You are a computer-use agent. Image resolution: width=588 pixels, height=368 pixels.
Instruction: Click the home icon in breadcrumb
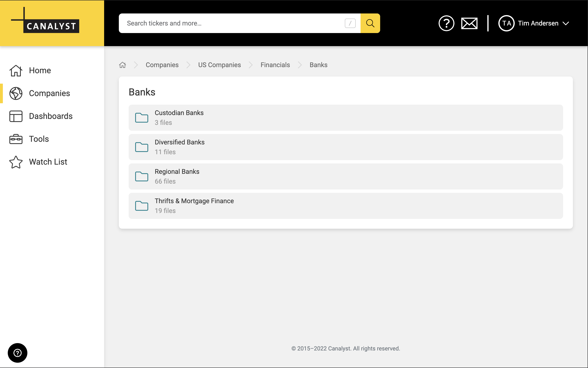pyautogui.click(x=122, y=65)
